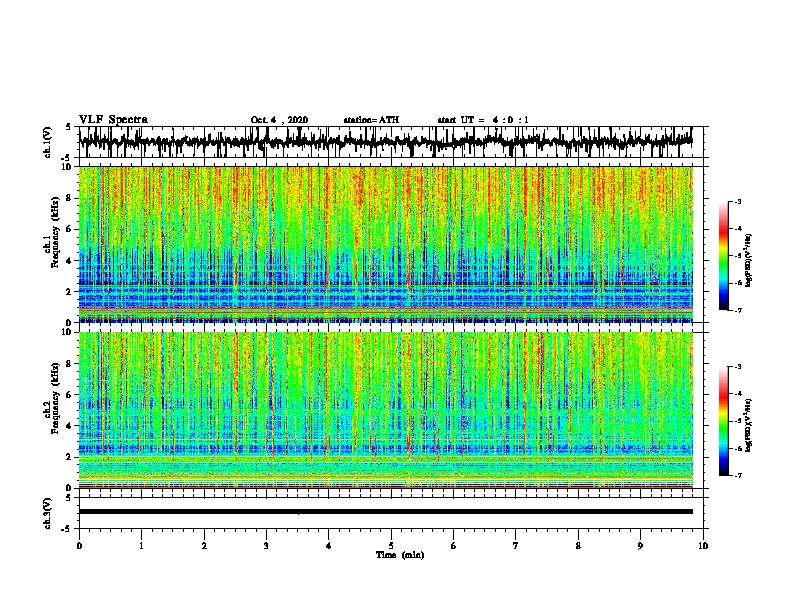Click the "10" kHz tick on ch.1 frequency axis
This screenshot has height=612, width=792.
(68, 167)
